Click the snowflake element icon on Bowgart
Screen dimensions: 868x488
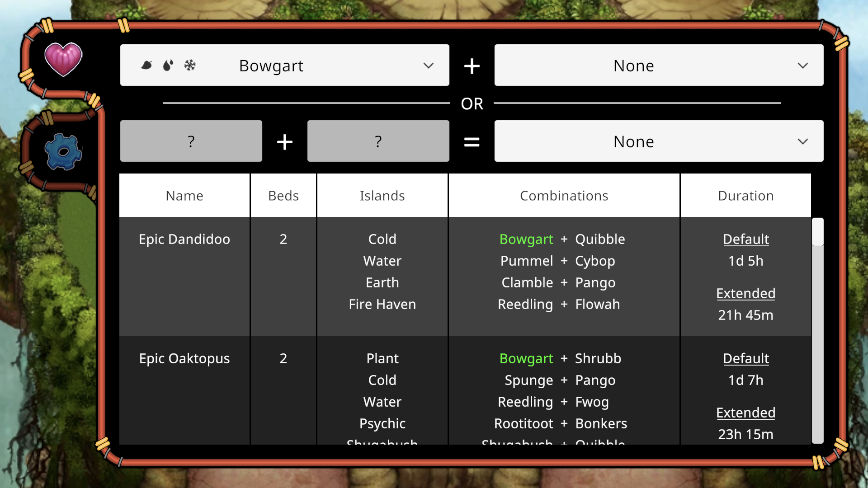point(191,65)
